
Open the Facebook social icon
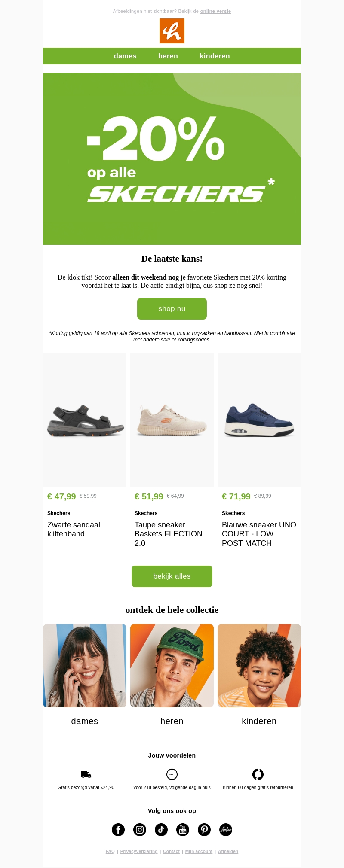[x=118, y=830]
